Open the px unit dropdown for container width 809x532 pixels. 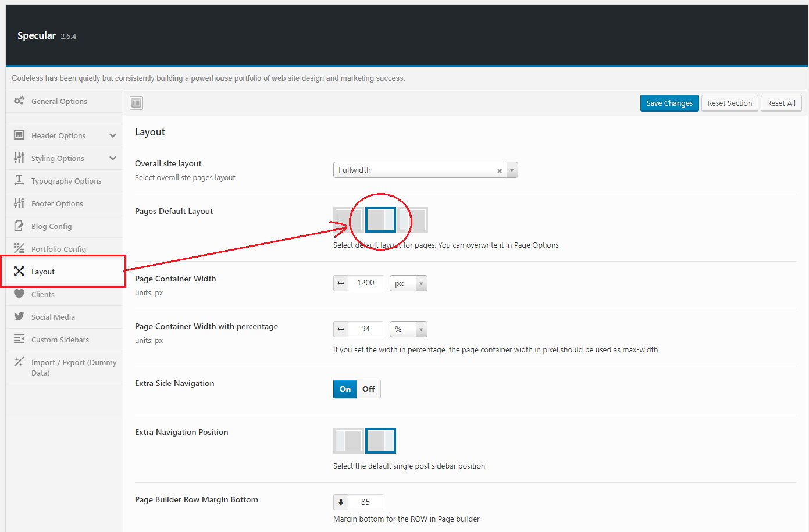click(x=408, y=283)
